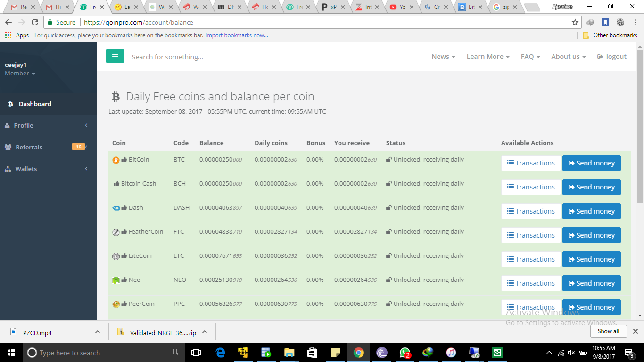The height and width of the screenshot is (362, 644).
Task: Click the logout link
Action: 612,57
